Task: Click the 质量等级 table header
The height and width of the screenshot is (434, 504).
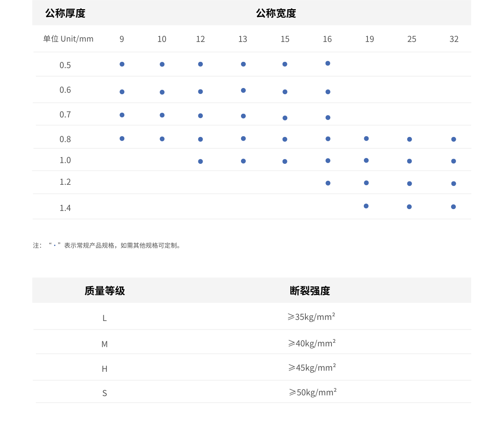Action: 104,291
